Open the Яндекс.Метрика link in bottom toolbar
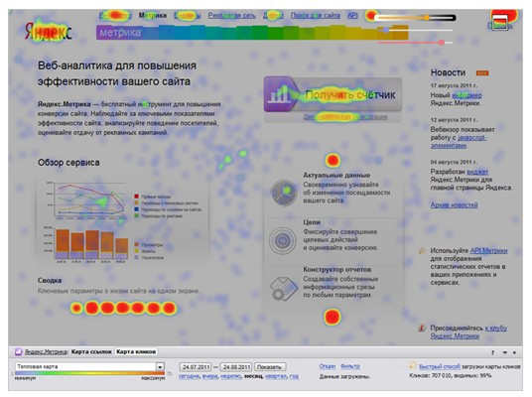Screen dimensions: 532x397 pos(46,352)
